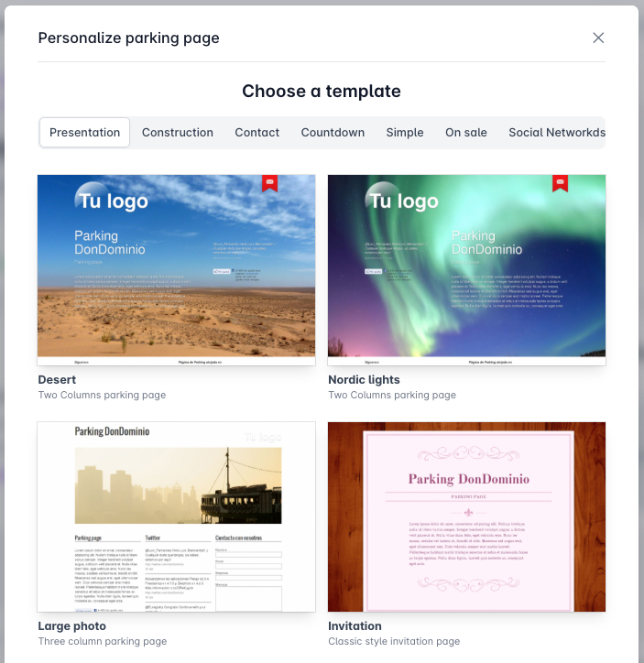This screenshot has width=644, height=663.
Task: Click the Invitation template title
Action: [355, 626]
